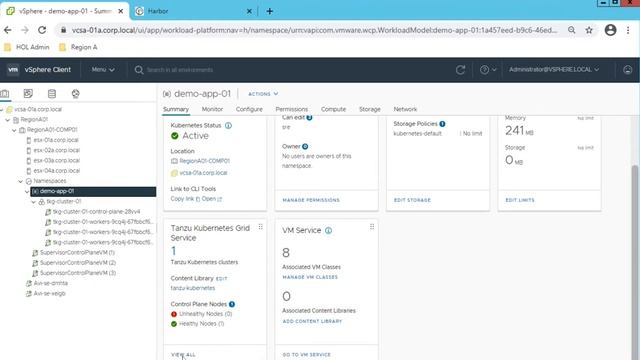
Task: Click the search magnifier icon in vSphere
Action: coord(139,70)
